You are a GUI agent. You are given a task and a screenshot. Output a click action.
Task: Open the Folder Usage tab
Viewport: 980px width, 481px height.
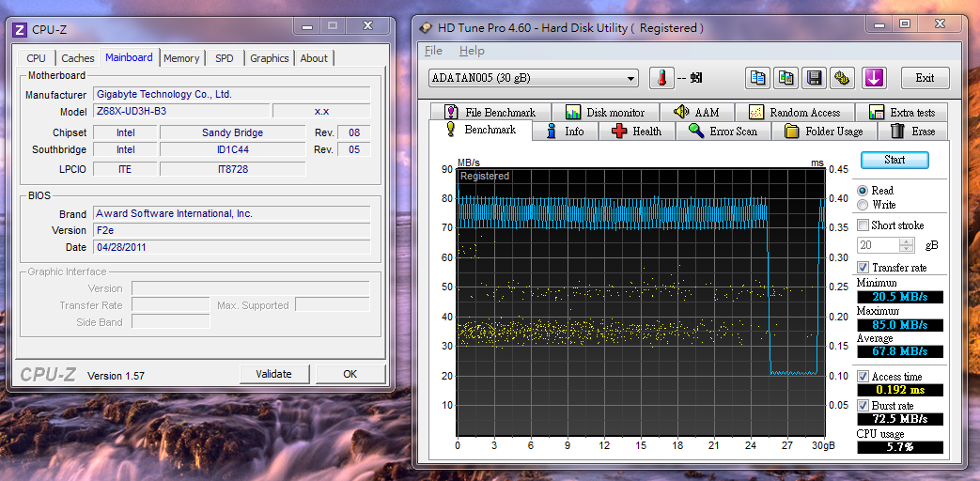pos(824,132)
